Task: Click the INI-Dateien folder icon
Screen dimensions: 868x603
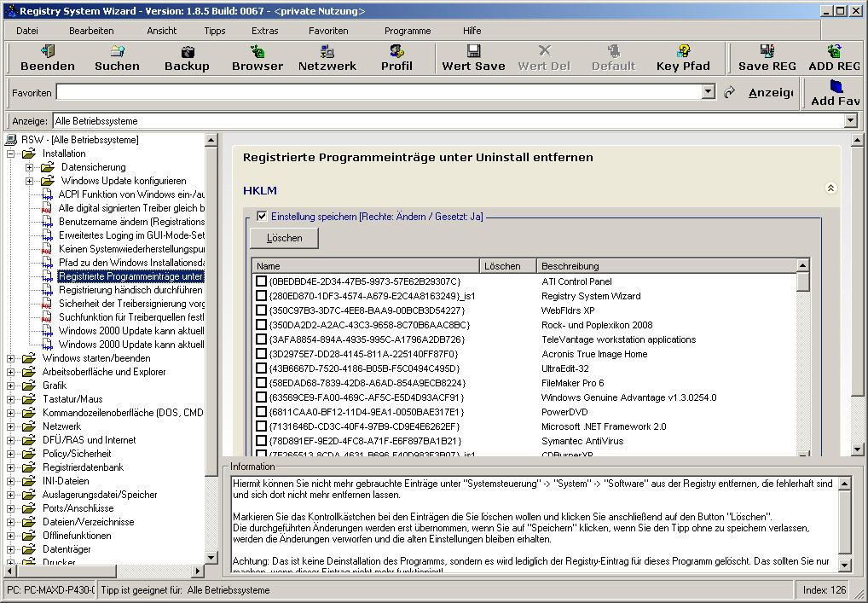Action: [29, 481]
